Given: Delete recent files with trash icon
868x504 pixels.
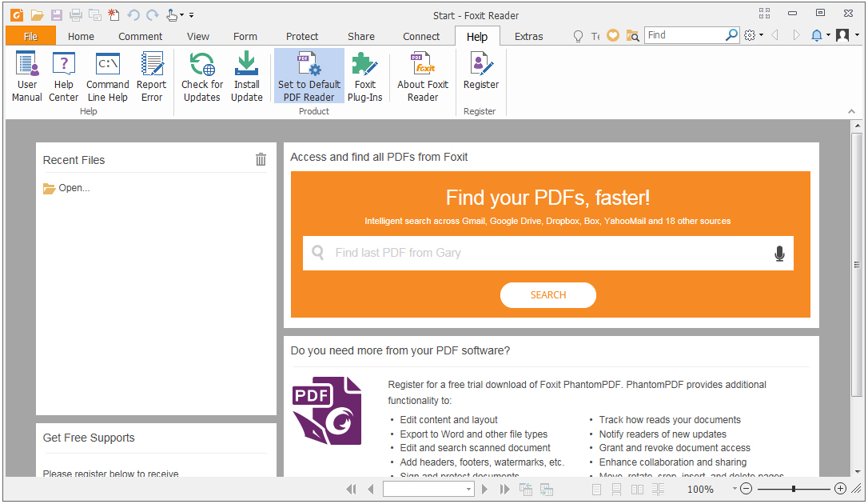Looking at the screenshot, I should point(261,159).
